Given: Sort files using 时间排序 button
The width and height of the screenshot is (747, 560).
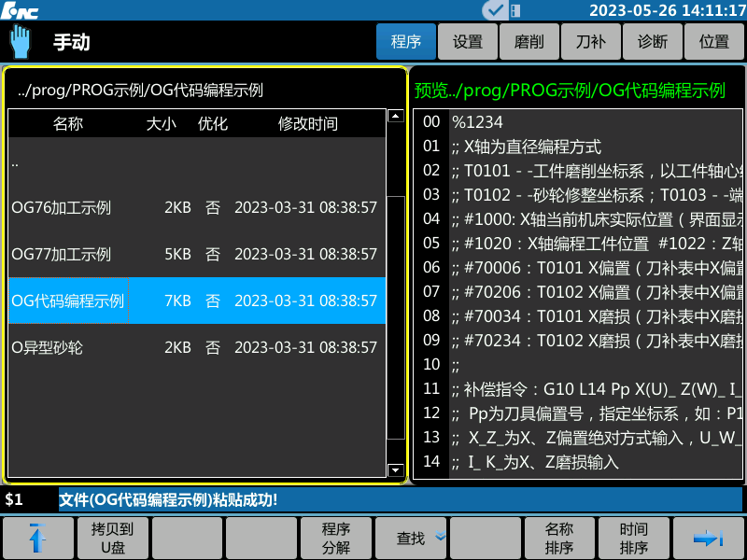Looking at the screenshot, I should [x=634, y=539].
